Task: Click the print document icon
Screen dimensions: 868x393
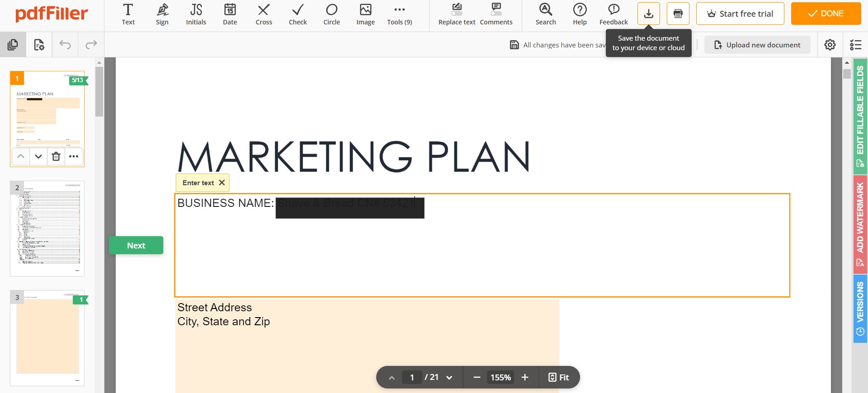Action: [678, 14]
